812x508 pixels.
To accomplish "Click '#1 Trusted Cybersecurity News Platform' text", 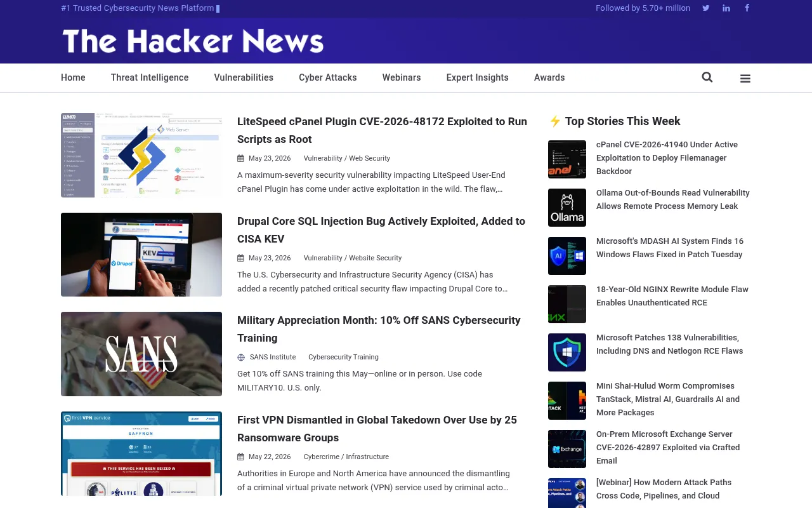I will coord(138,8).
